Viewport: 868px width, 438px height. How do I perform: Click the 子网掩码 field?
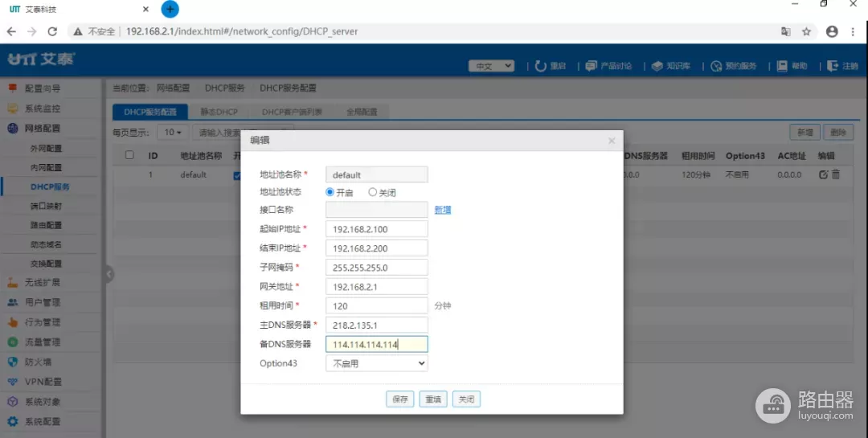click(x=376, y=268)
